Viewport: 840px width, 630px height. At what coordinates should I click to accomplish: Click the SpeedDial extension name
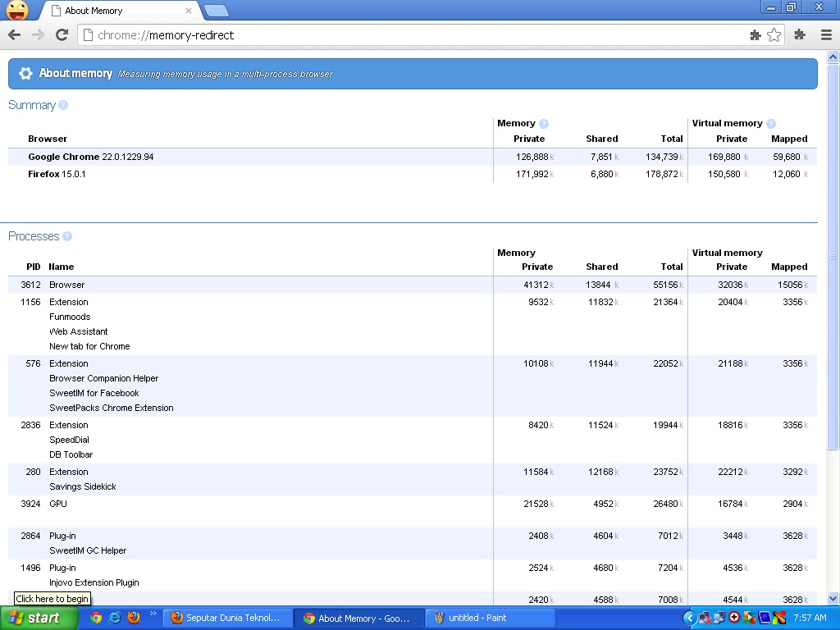click(69, 440)
